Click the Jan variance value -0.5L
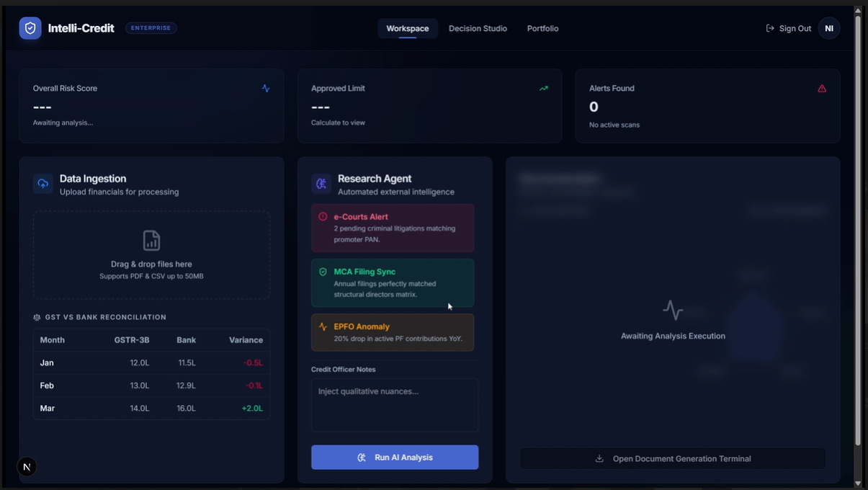868x490 pixels. point(253,362)
